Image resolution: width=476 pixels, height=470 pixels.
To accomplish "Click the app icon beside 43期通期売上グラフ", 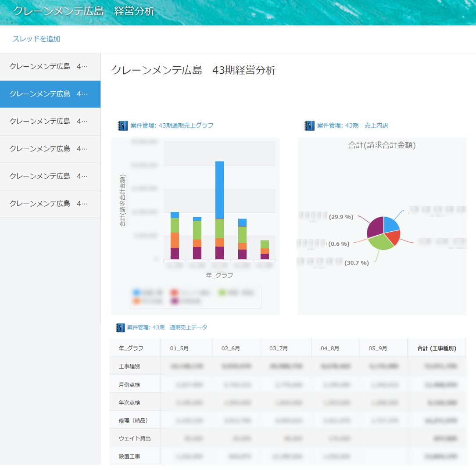I will pos(123,126).
